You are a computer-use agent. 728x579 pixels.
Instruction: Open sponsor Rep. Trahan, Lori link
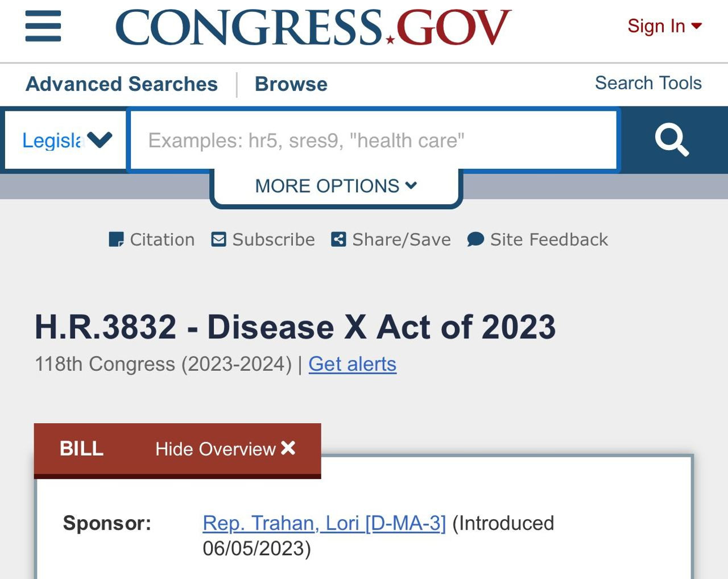click(x=324, y=523)
